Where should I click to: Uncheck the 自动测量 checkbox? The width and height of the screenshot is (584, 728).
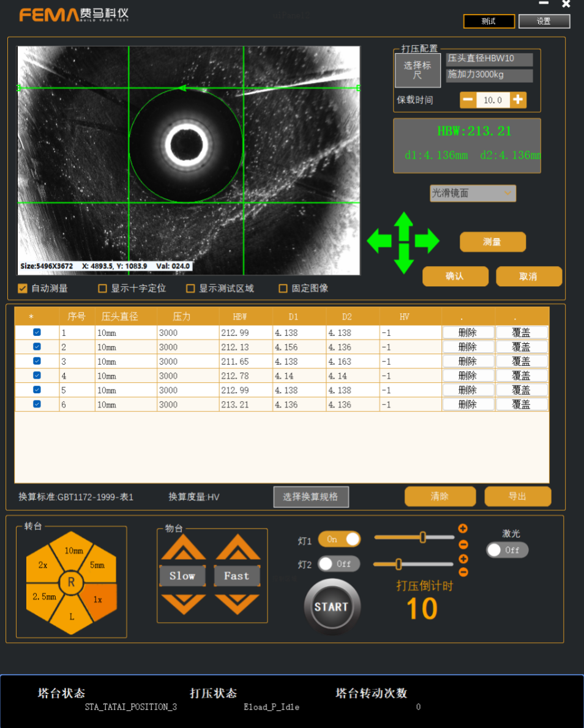pyautogui.click(x=23, y=288)
